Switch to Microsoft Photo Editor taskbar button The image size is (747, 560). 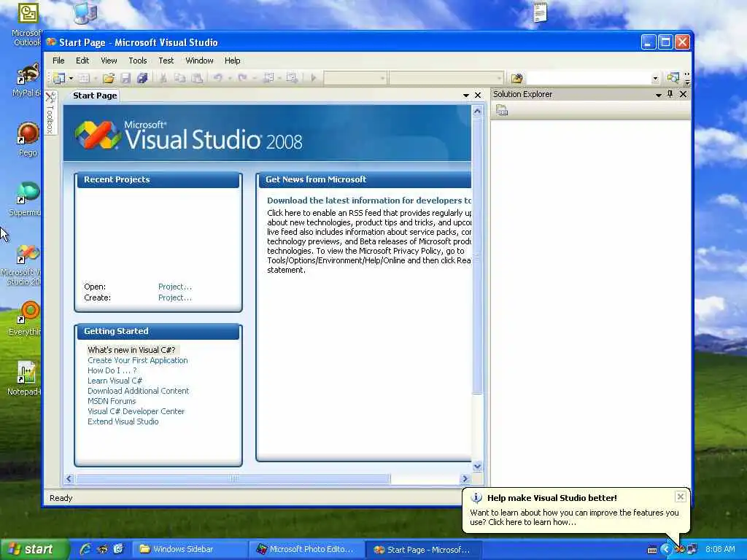(x=307, y=550)
